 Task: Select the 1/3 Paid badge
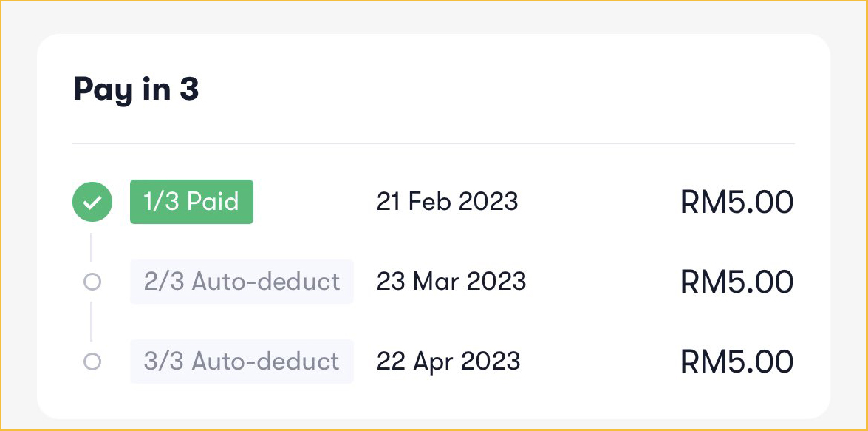(191, 202)
